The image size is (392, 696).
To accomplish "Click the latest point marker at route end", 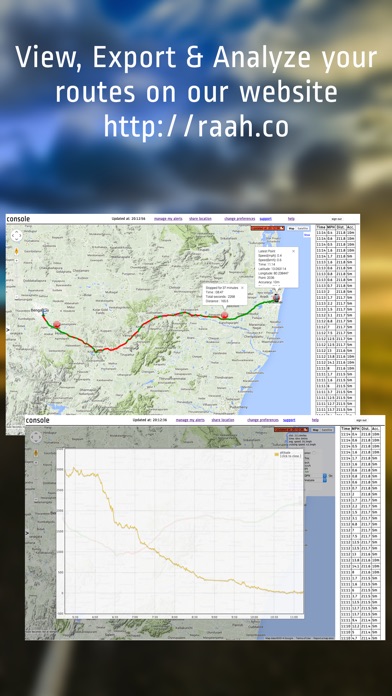I will [277, 298].
